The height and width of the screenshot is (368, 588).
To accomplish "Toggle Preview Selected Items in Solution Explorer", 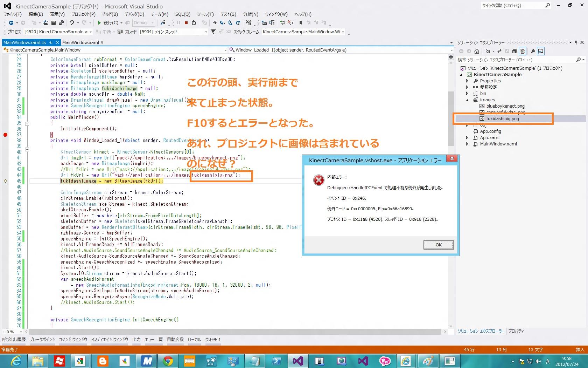I will click(x=541, y=51).
